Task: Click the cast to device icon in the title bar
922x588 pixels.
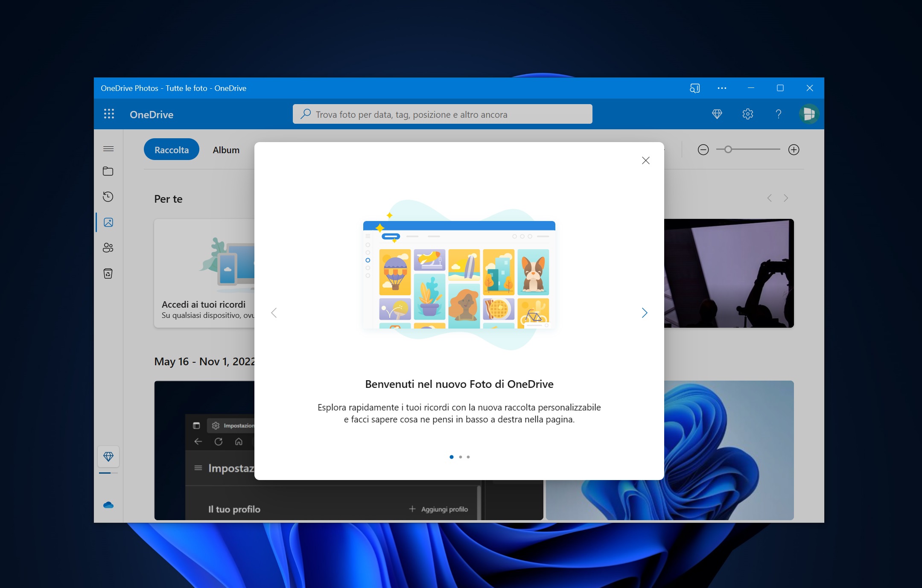Action: tap(695, 88)
